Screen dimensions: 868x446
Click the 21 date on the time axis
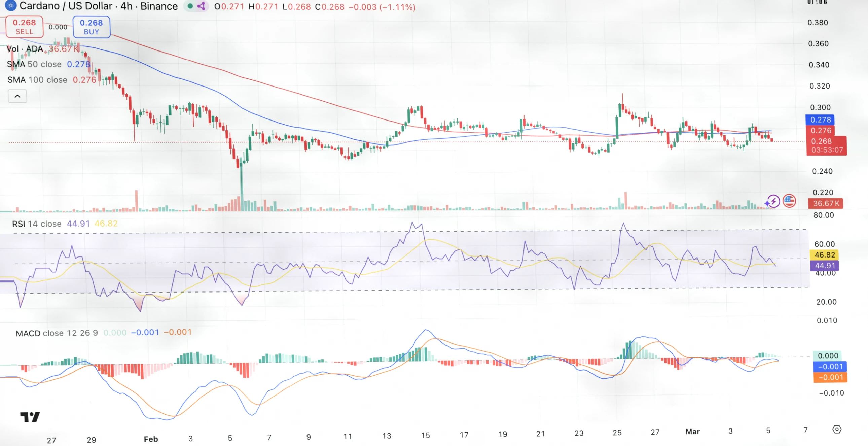540,434
